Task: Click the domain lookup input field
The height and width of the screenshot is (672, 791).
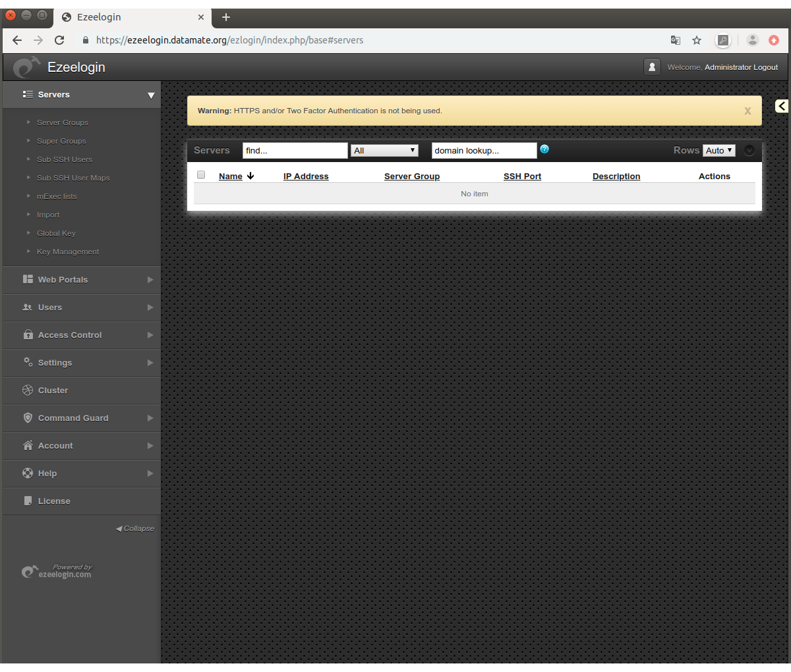Action: (484, 151)
